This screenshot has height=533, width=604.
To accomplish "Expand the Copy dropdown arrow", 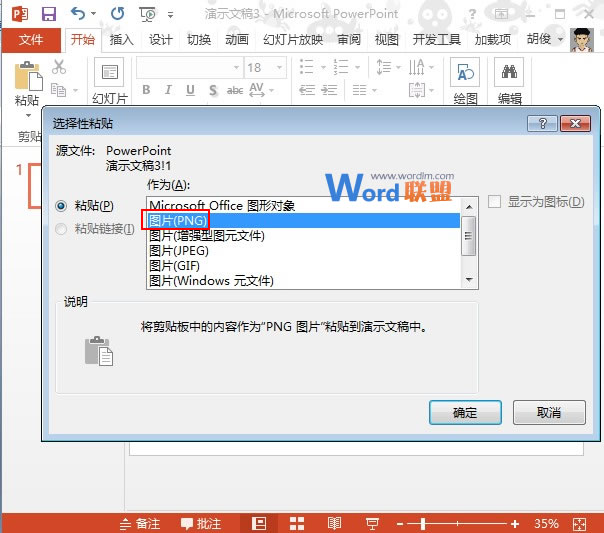I will click(x=75, y=91).
